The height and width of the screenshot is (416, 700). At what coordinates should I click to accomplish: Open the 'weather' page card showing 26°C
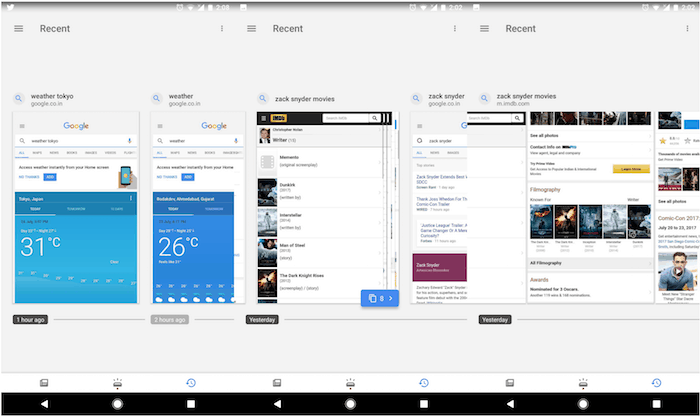click(x=198, y=208)
